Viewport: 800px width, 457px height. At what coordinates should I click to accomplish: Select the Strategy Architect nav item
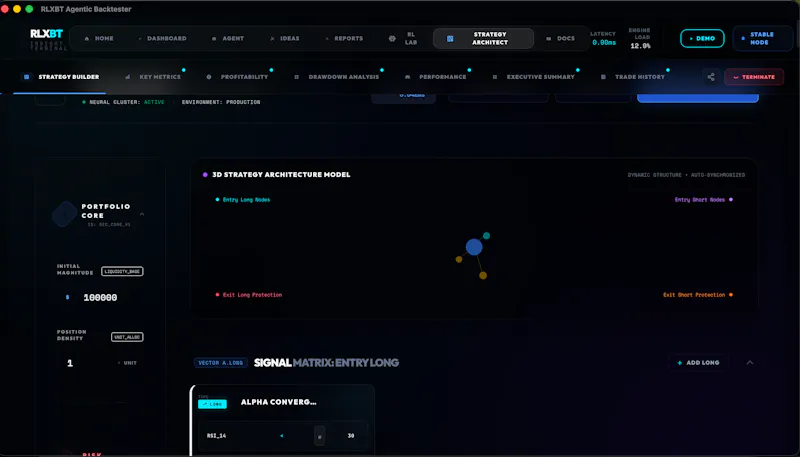click(483, 38)
